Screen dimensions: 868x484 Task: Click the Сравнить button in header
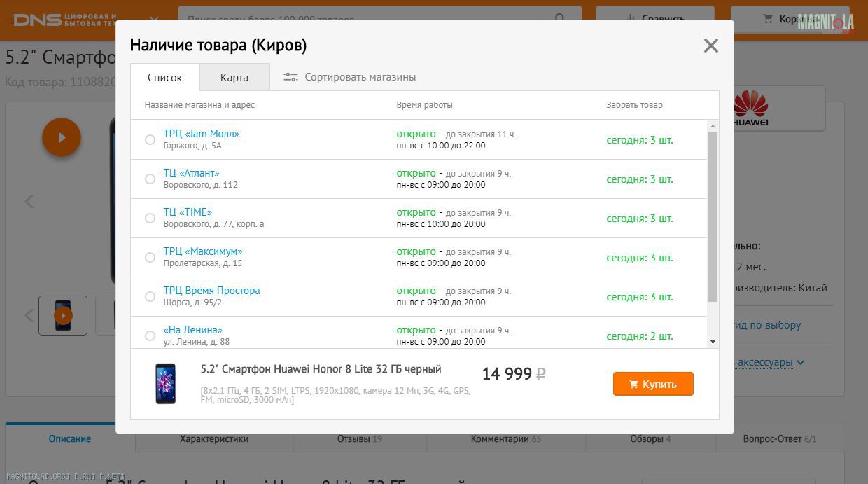coord(655,19)
